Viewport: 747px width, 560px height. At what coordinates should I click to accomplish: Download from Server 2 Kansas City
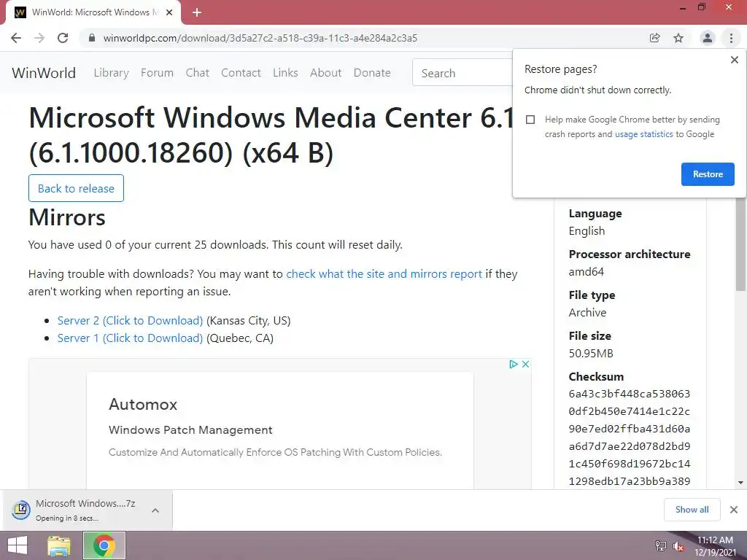pos(130,321)
